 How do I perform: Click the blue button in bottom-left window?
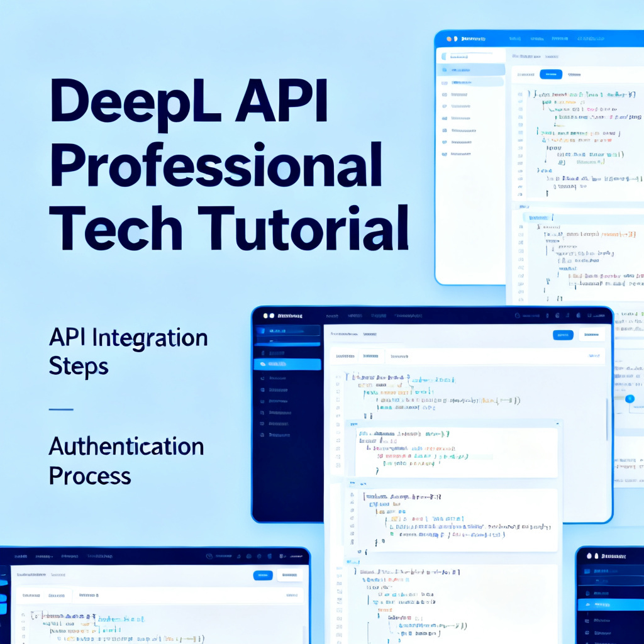pos(263,575)
